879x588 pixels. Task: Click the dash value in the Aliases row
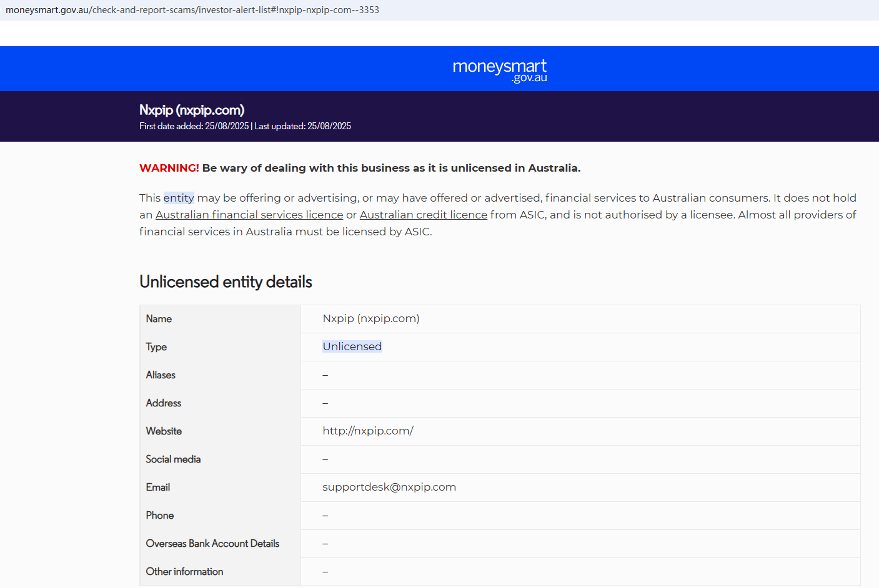(325, 375)
